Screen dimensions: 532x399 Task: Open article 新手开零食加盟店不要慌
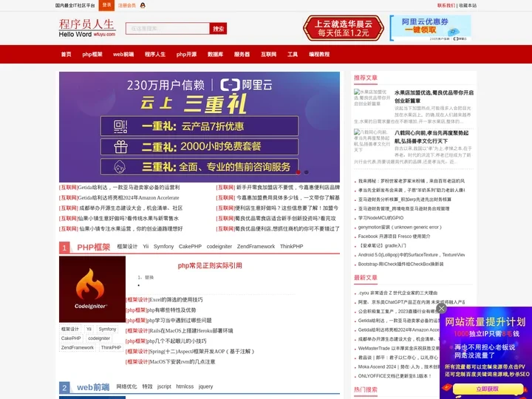pyautogui.click(x=288, y=187)
